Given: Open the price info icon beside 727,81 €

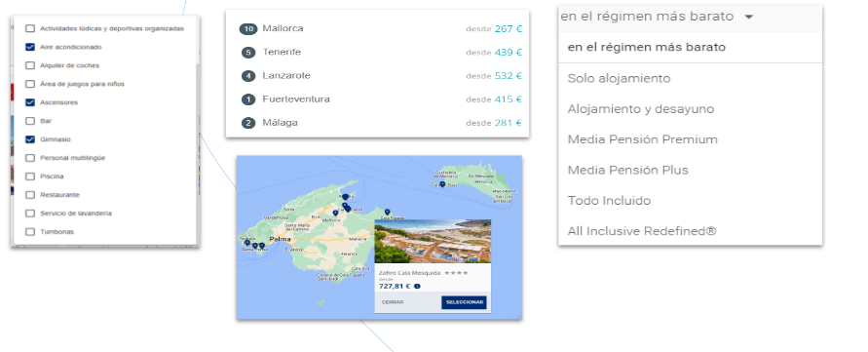Looking at the screenshot, I should [417, 287].
